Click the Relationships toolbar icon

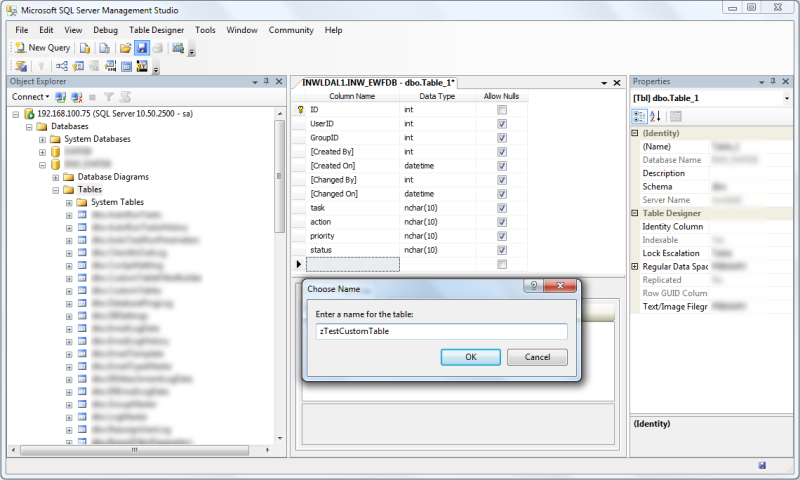click(62, 66)
